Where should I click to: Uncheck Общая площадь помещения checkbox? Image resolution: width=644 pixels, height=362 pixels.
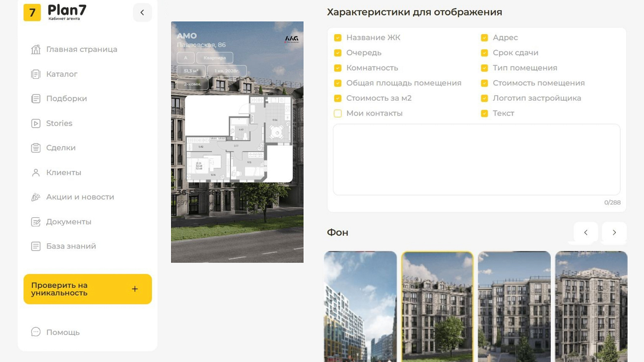[x=338, y=83]
